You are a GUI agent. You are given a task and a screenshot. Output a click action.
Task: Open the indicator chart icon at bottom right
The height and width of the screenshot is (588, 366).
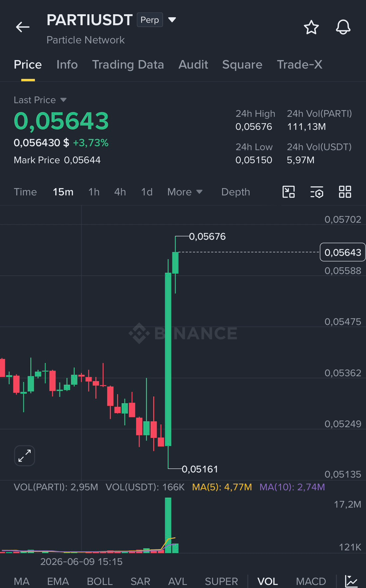coord(351,581)
